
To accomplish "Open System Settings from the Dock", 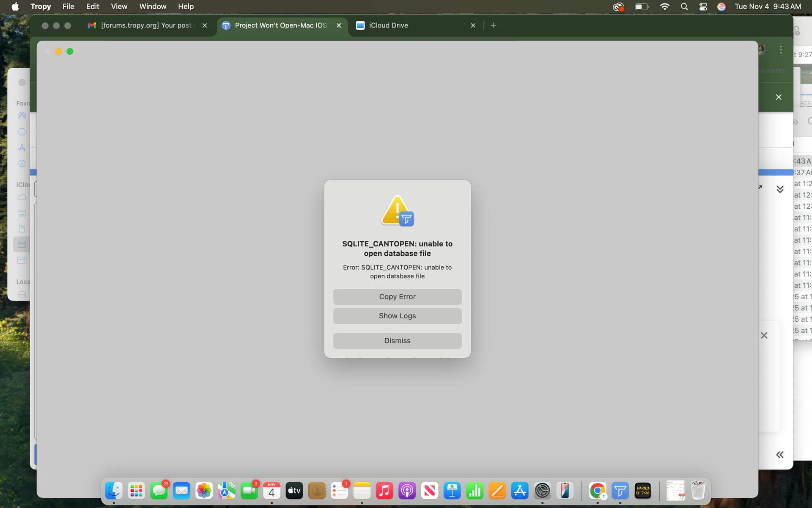I will point(542,491).
